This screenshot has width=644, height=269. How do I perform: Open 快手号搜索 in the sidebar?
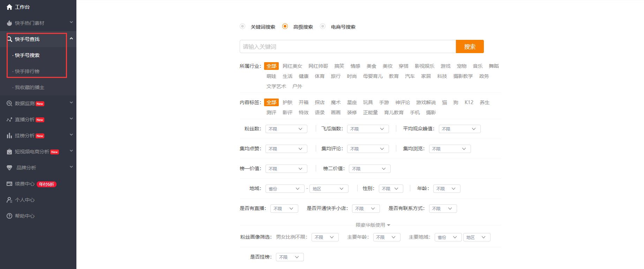click(27, 55)
